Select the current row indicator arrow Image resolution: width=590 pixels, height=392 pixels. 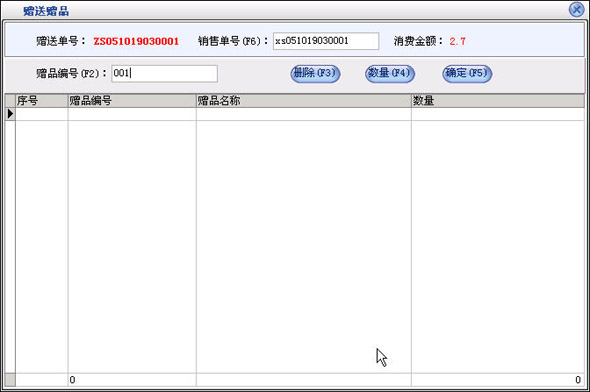10,114
